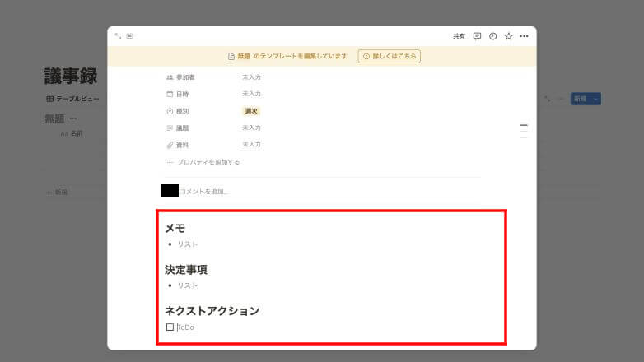This screenshot has height=362, width=644.
Task: Click the リスト bullet under 決定事項
Action: coord(187,285)
